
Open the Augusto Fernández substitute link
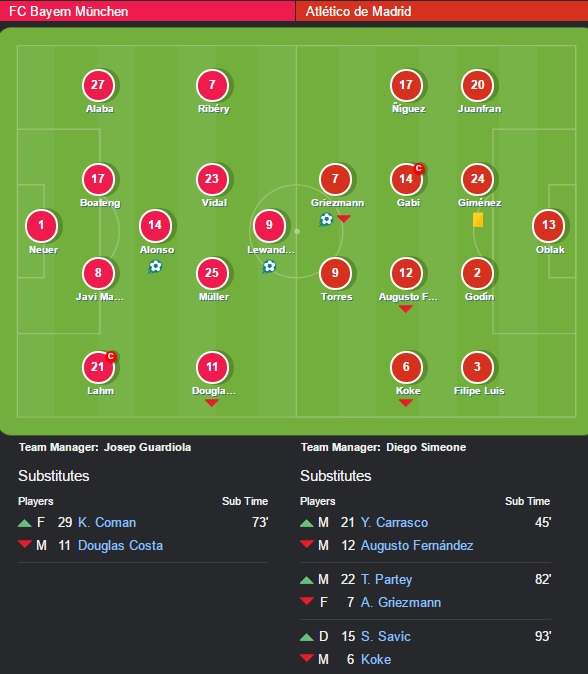coord(417,545)
